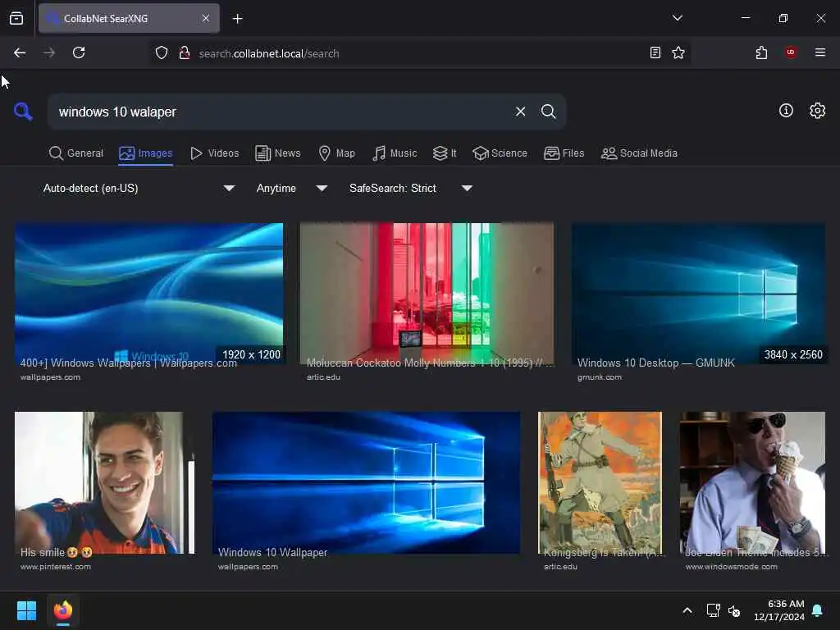
Task: Open the Konigsberg is Taken image result
Action: point(600,482)
